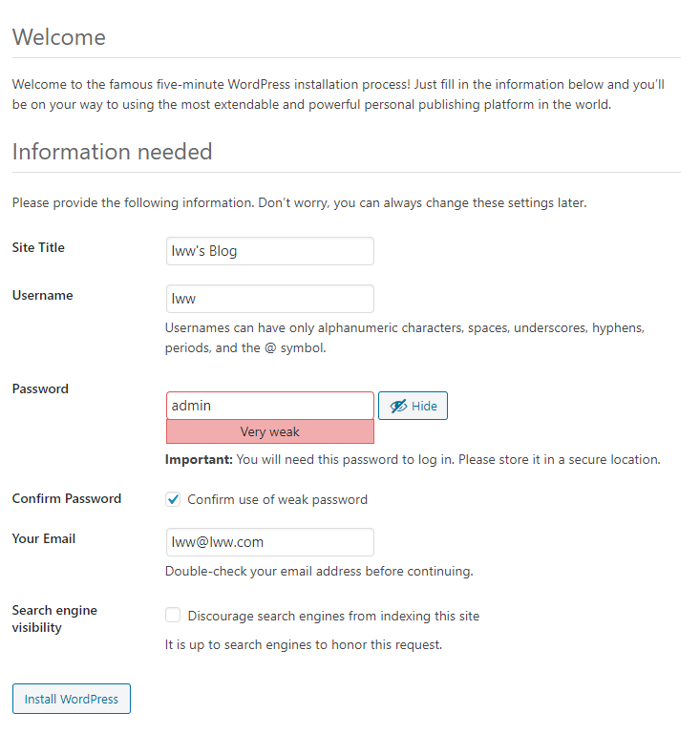Uncheck Confirm use of weak password
Image resolution: width=700 pixels, height=734 pixels.
tap(173, 499)
